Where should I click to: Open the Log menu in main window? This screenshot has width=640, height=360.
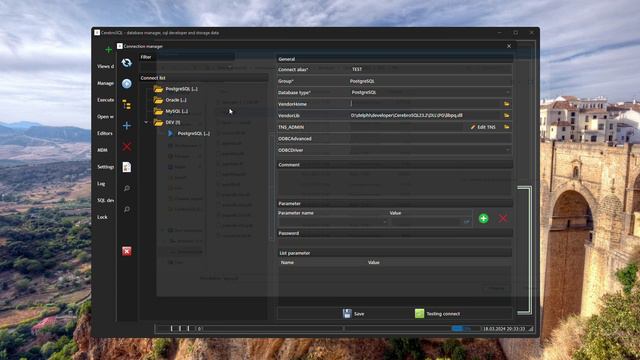(101, 184)
